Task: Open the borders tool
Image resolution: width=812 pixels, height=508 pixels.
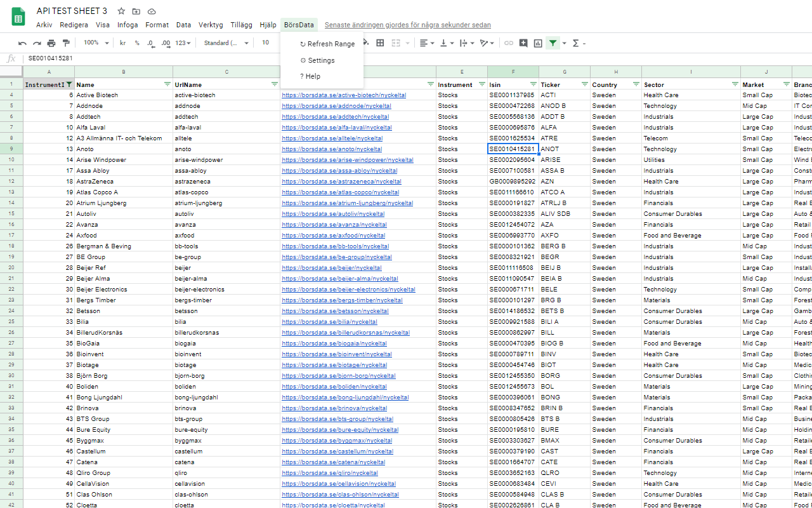Action: pos(380,43)
